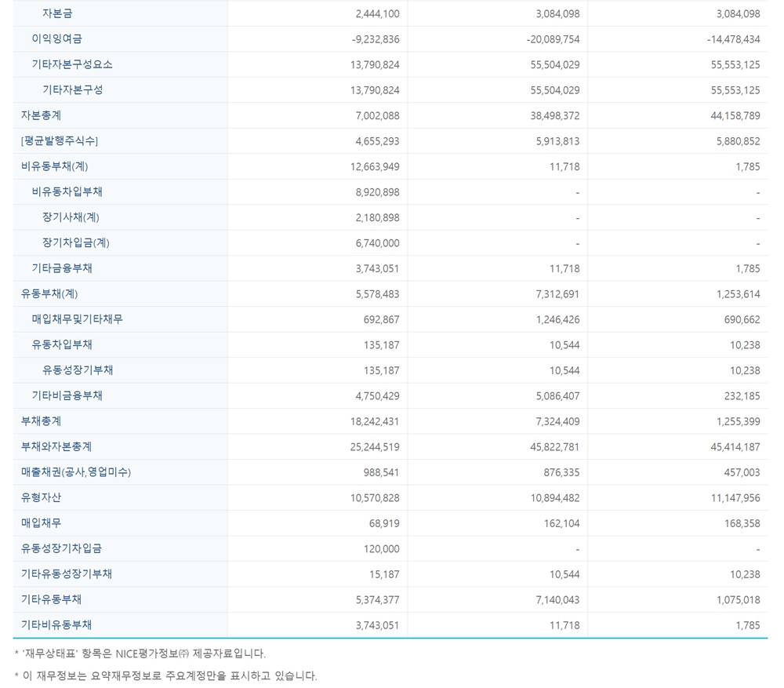This screenshot has width=784, height=688.
Task: Click the value 6,740,000
Action: click(x=378, y=244)
